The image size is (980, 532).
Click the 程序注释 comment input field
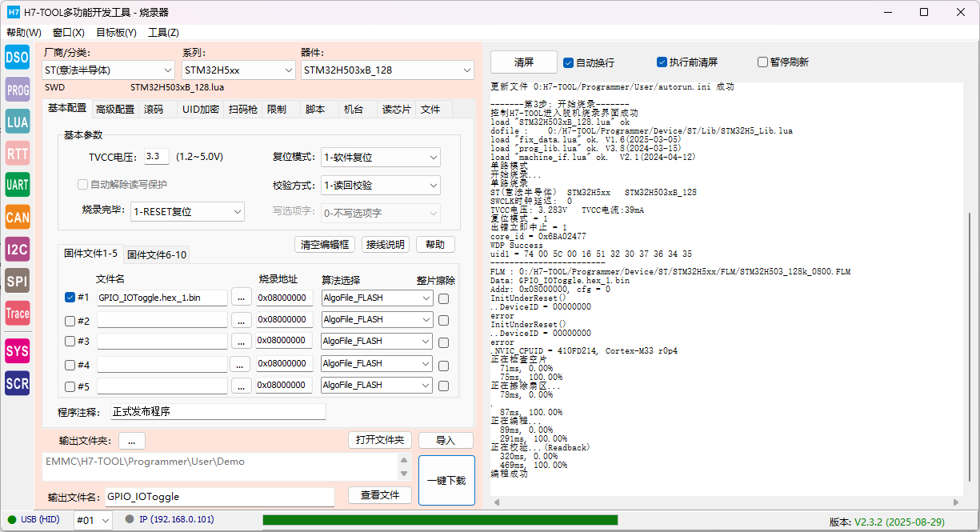[x=218, y=412]
